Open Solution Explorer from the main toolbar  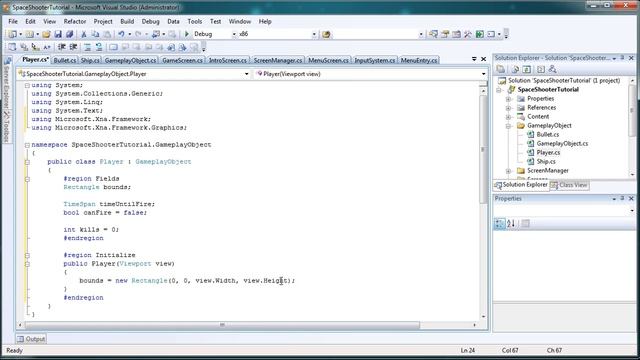(433, 34)
